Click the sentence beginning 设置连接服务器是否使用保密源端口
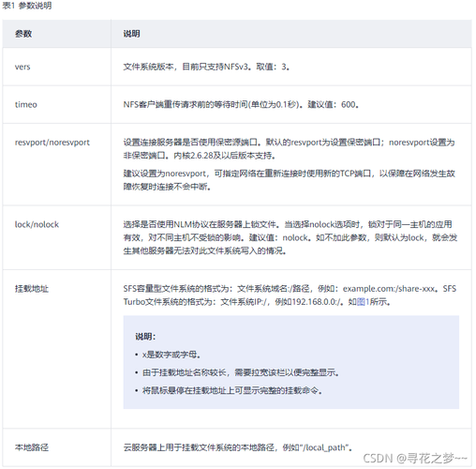Screen dimensions: 476x469 (289, 149)
